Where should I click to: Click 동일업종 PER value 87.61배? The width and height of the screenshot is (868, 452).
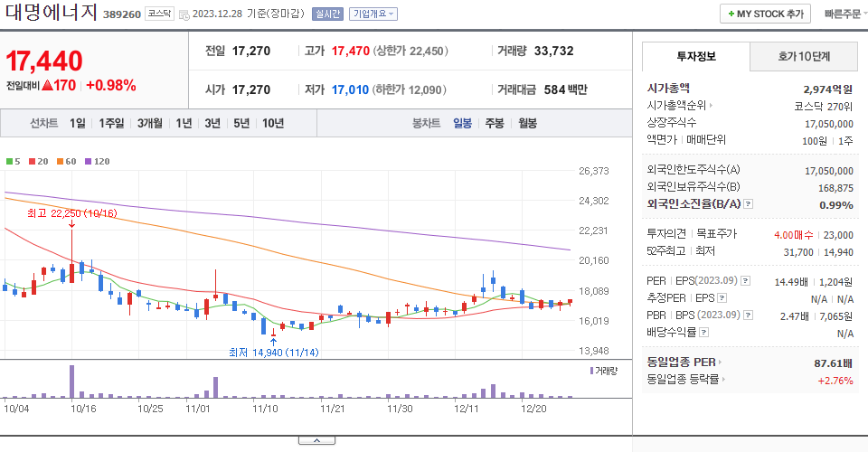pyautogui.click(x=833, y=363)
